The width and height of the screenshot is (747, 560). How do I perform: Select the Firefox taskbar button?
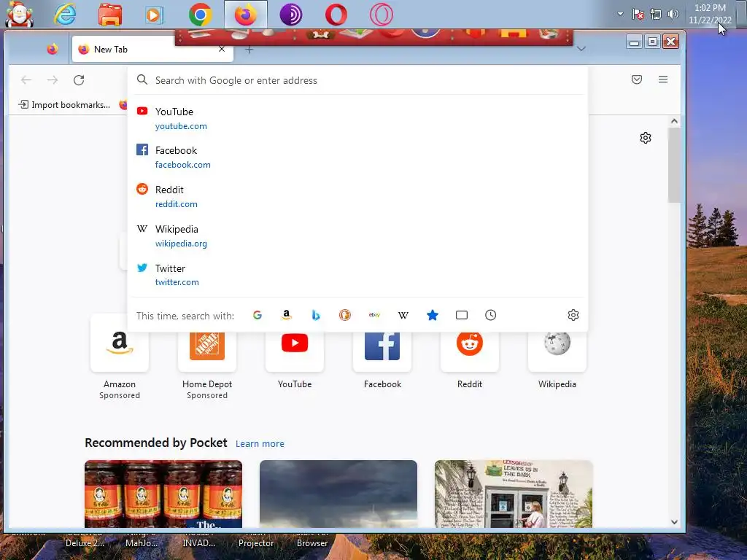tap(245, 15)
